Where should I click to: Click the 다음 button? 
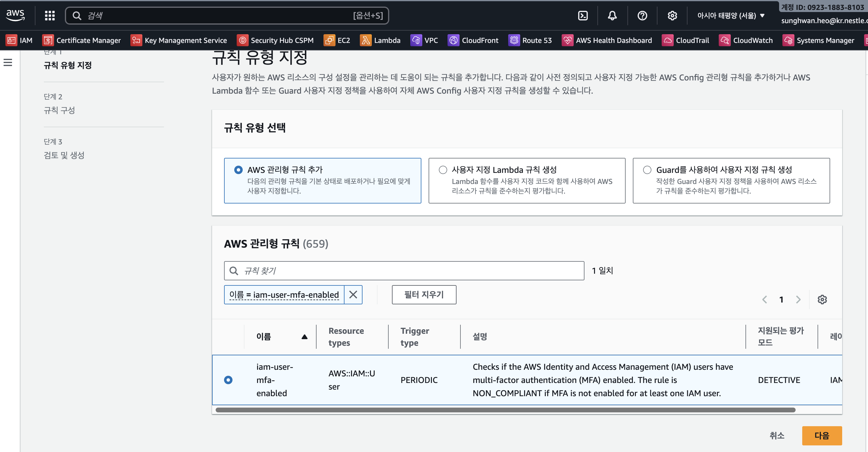point(822,435)
